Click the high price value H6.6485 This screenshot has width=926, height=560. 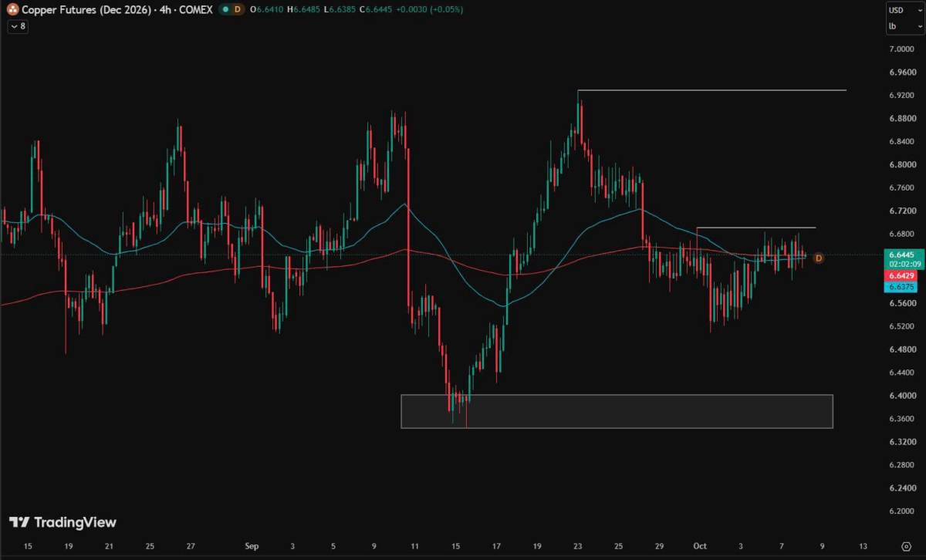(304, 9)
